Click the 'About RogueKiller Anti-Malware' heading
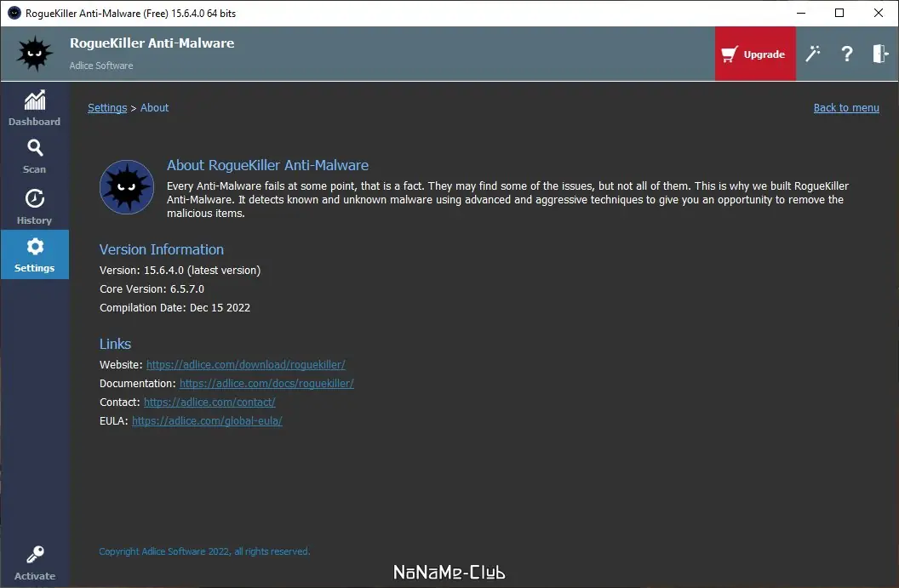This screenshot has width=899, height=588. 268,165
